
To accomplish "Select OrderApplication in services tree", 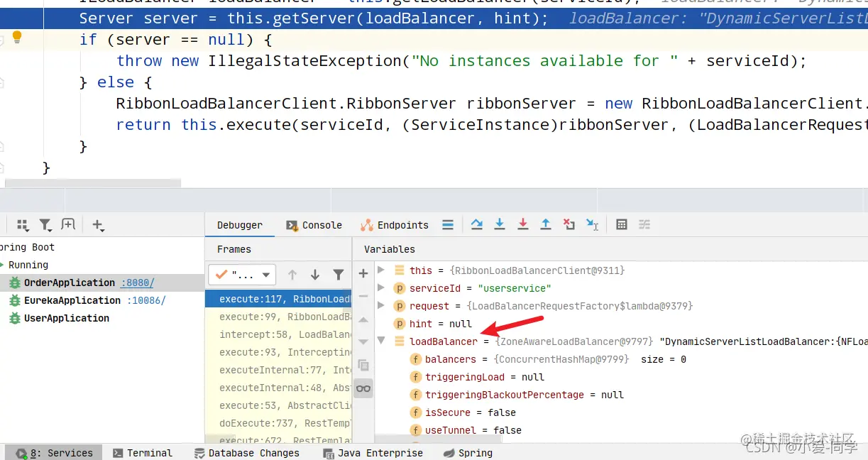I will click(x=70, y=283).
